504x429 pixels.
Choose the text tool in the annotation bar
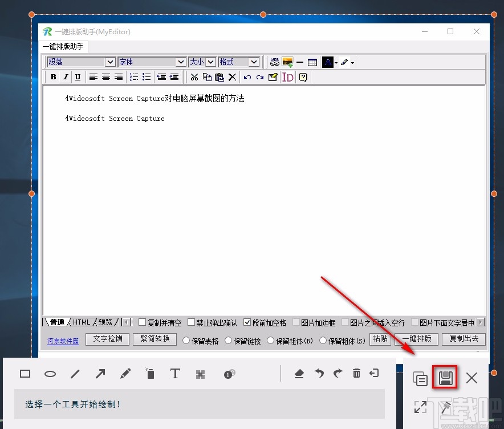175,374
